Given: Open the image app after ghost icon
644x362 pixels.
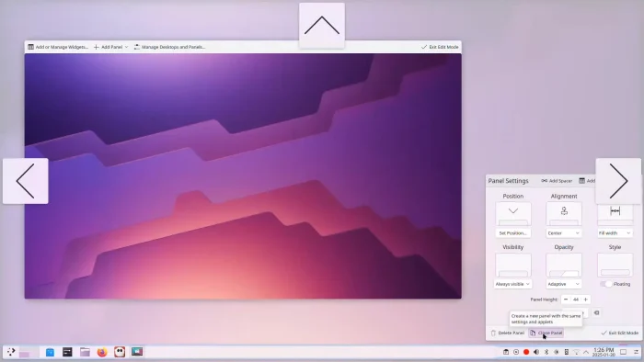Looking at the screenshot, I should 137,352.
